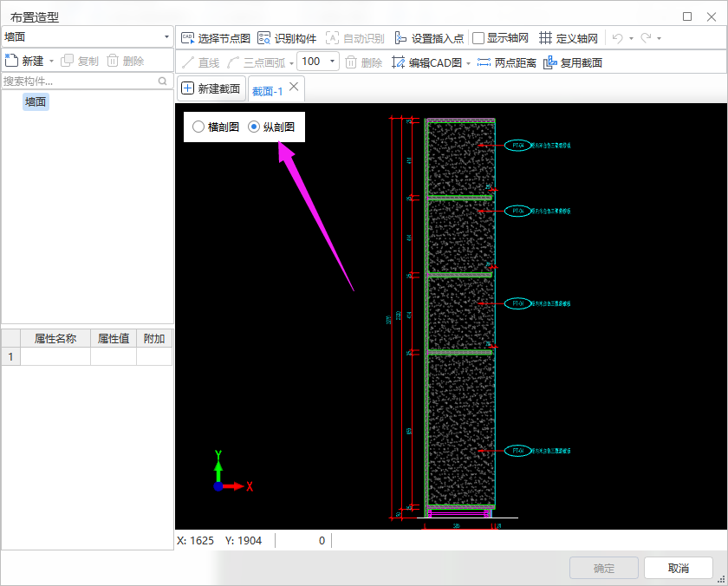Activate the 两点距离 measure tool
Image resolution: width=728 pixels, height=586 pixels.
[x=484, y=62]
